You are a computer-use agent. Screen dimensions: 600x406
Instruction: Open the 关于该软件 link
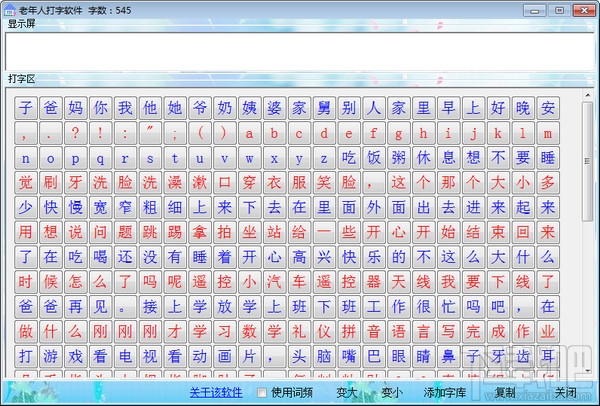point(216,392)
